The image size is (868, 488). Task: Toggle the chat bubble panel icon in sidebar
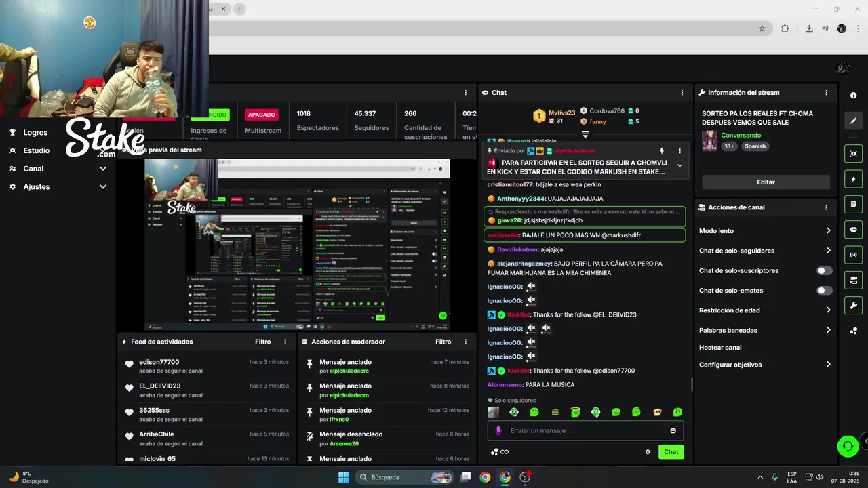point(853,230)
